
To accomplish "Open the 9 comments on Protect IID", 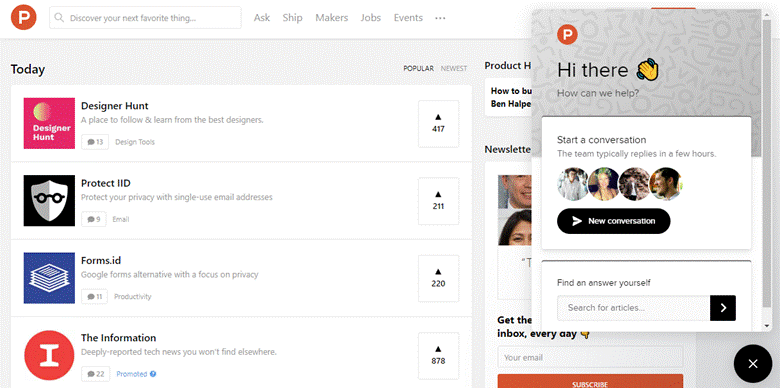I will (x=94, y=219).
